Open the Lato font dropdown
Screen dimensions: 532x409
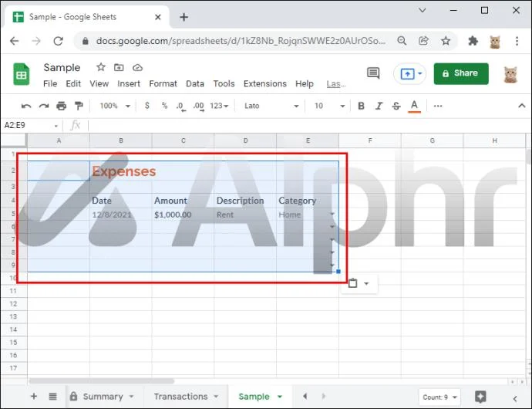click(271, 106)
